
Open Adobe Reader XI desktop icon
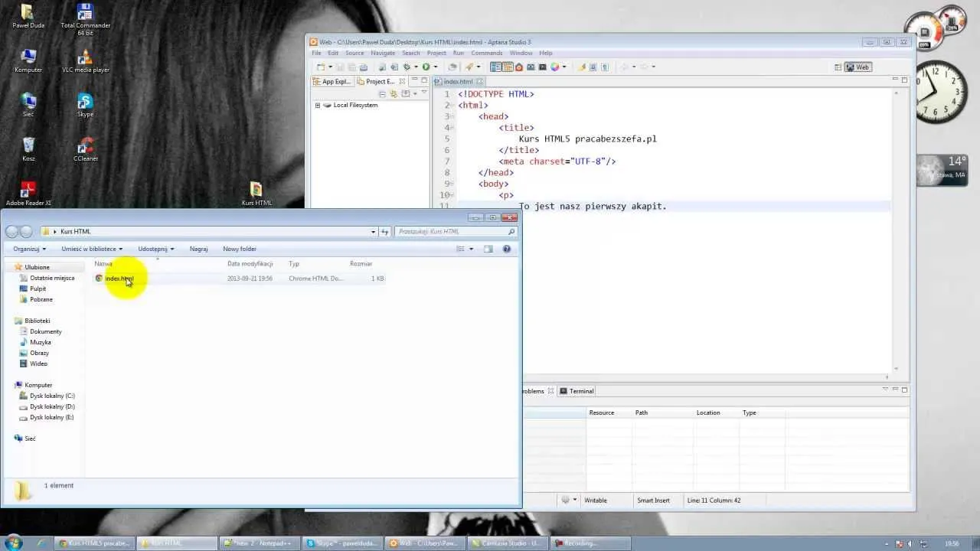click(28, 191)
